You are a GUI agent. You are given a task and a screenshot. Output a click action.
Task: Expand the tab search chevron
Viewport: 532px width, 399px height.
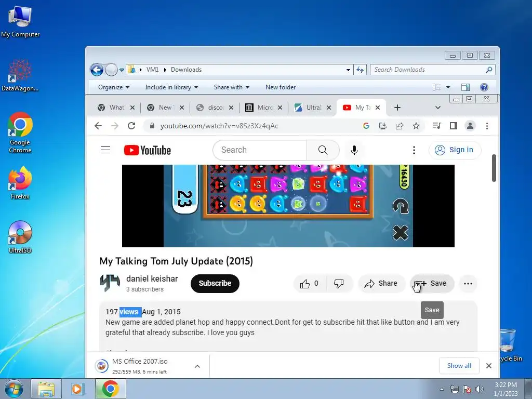click(x=437, y=108)
